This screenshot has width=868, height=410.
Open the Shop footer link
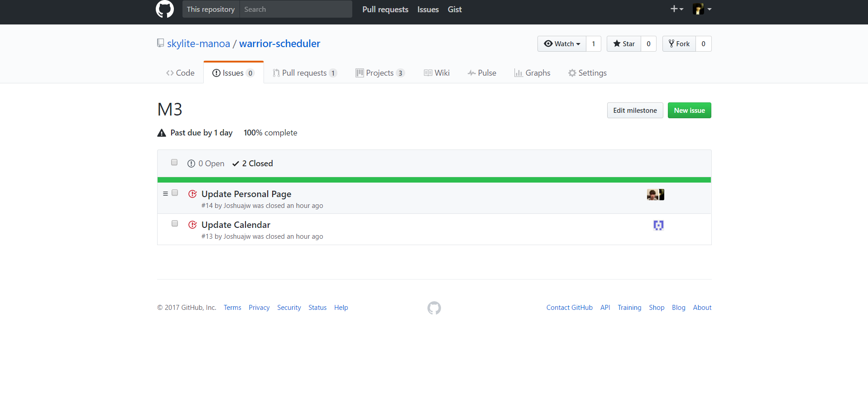click(657, 308)
